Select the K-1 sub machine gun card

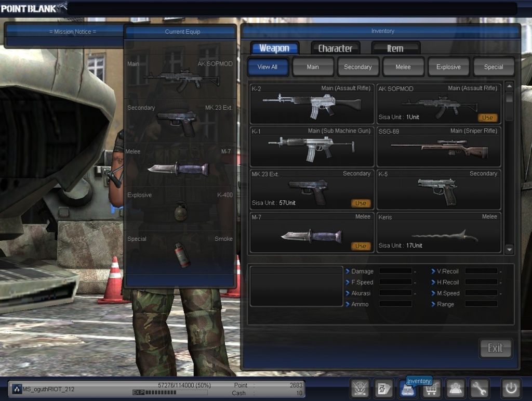click(x=312, y=147)
